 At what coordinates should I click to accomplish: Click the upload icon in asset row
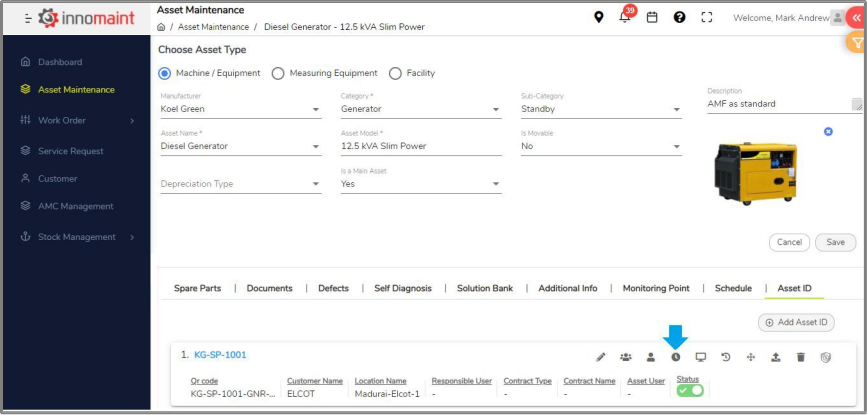pos(775,357)
